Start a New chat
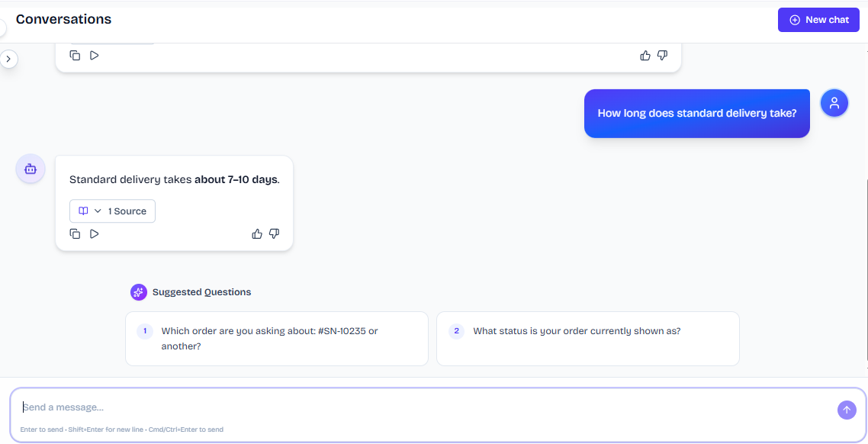This screenshot has height=444, width=868. [x=818, y=20]
